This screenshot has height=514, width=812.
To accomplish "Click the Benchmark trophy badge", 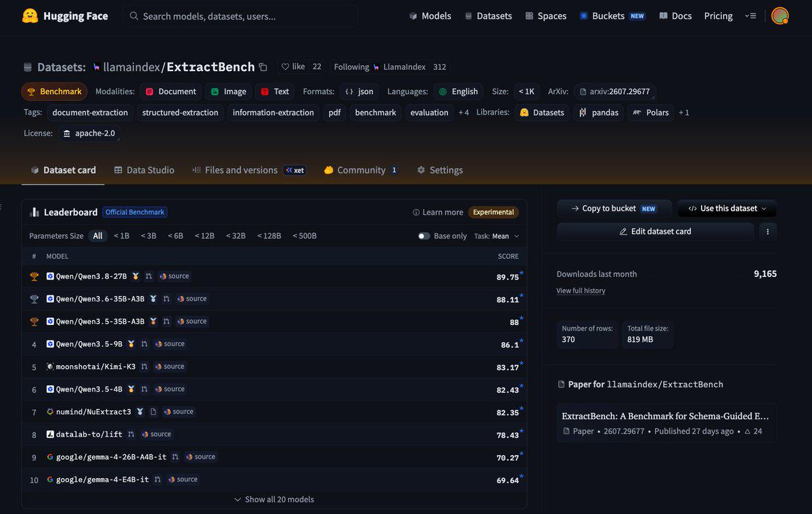I will [54, 91].
